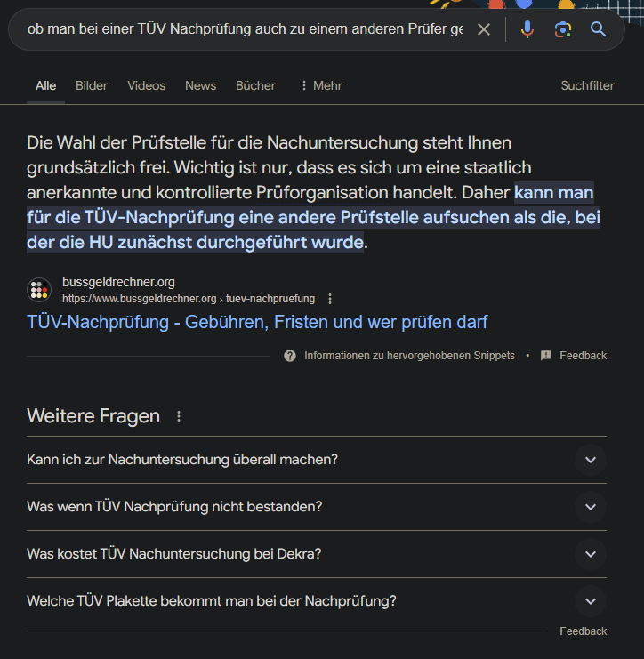Image resolution: width=644 pixels, height=659 pixels.
Task: Expand 'Kann ich zur Nachuntersuchung überall machen?'
Action: [x=317, y=460]
